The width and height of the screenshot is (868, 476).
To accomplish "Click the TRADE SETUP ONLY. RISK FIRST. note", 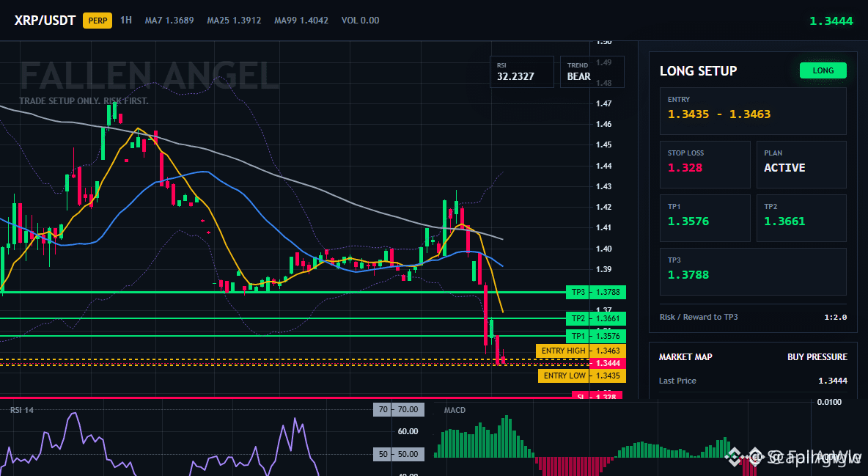I will point(84,101).
